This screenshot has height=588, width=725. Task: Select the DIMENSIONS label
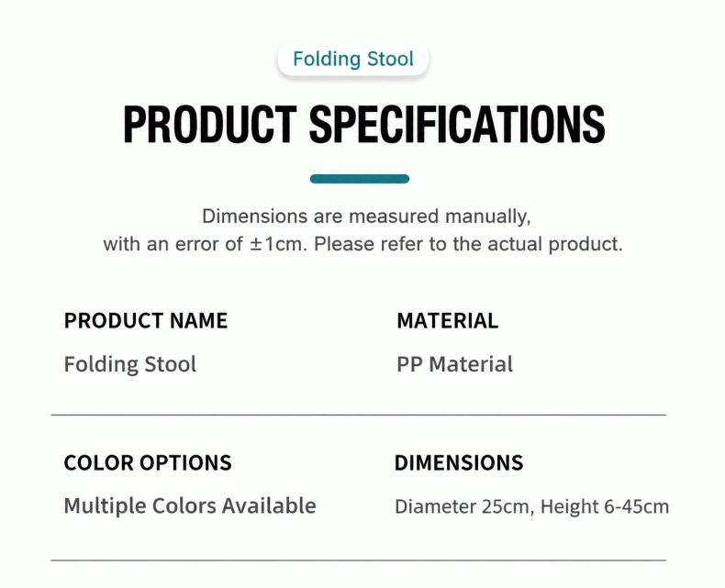459,462
